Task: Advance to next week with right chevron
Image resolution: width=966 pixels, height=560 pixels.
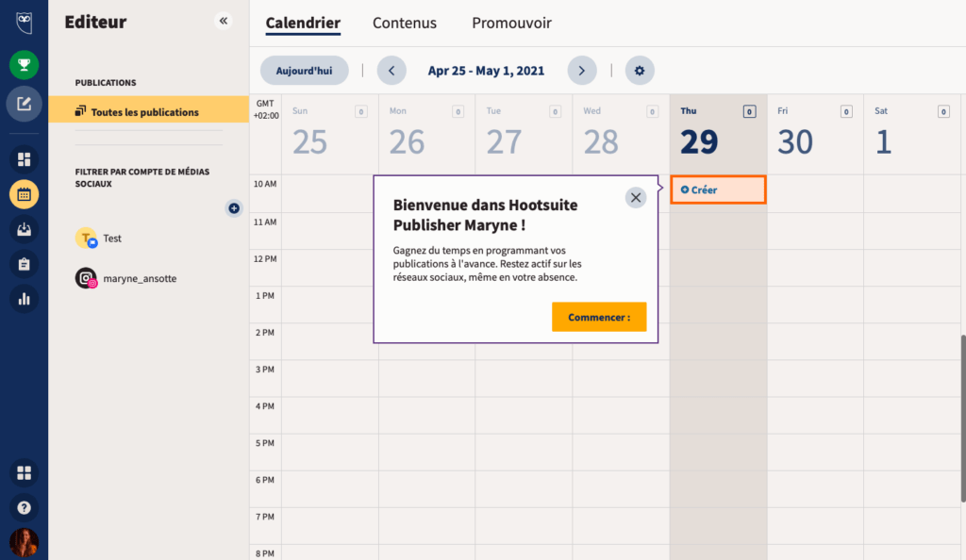Action: (x=582, y=70)
